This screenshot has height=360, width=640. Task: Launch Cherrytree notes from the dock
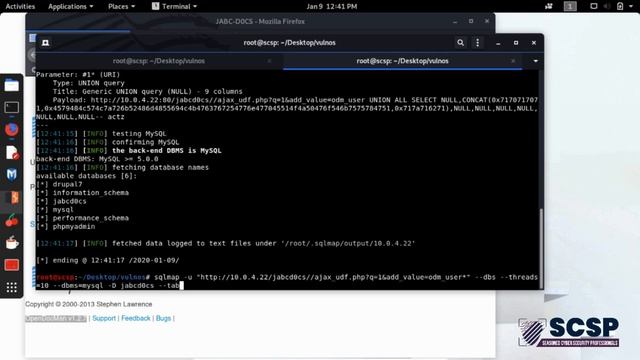point(11,221)
